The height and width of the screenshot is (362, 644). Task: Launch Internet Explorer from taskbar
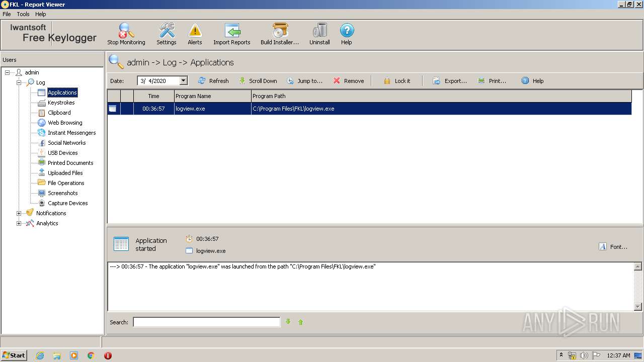(40, 355)
